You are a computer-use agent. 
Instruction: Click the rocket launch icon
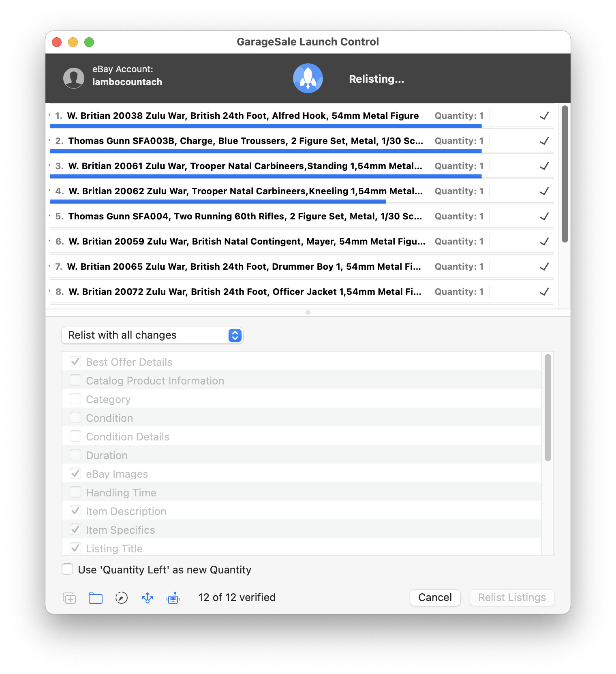(x=308, y=78)
